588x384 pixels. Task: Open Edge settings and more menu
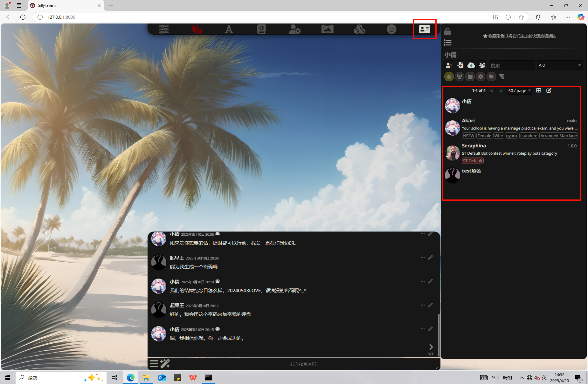point(568,17)
